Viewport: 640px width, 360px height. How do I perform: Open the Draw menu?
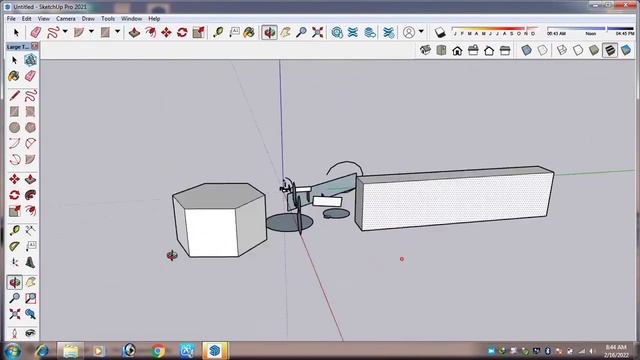pyautogui.click(x=88, y=19)
